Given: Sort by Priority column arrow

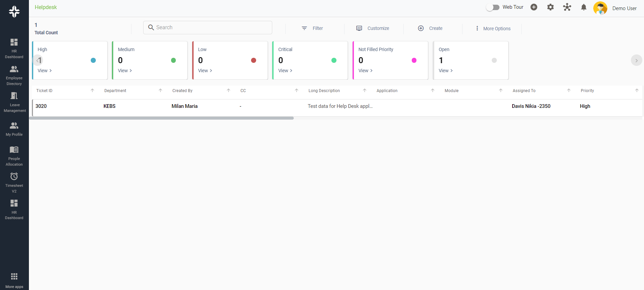Looking at the screenshot, I should click(x=637, y=90).
